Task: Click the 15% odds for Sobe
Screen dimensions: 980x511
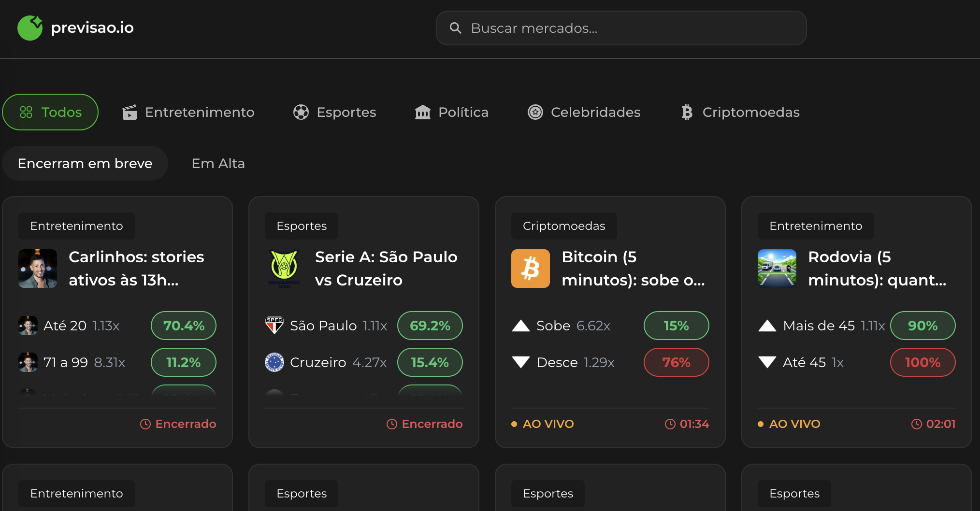Action: click(x=676, y=326)
